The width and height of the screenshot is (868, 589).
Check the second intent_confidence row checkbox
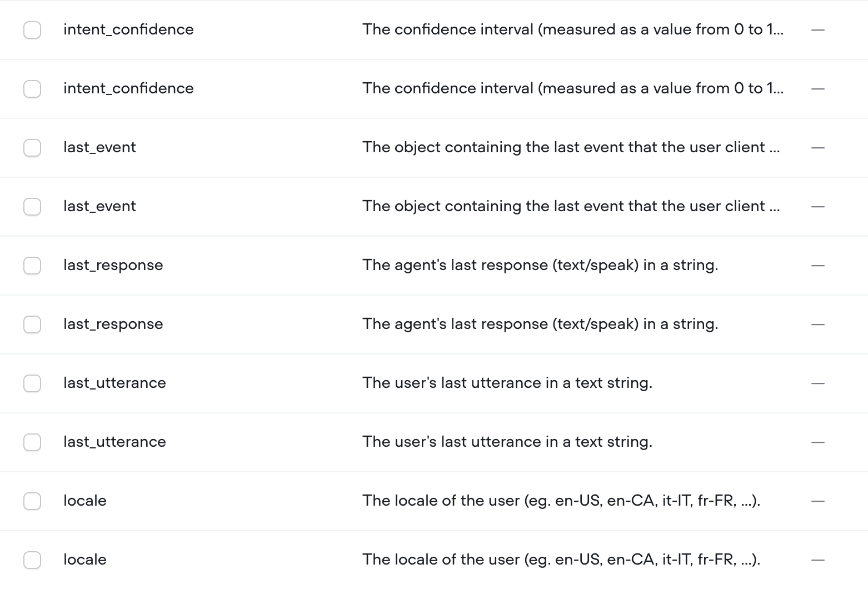[32, 89]
